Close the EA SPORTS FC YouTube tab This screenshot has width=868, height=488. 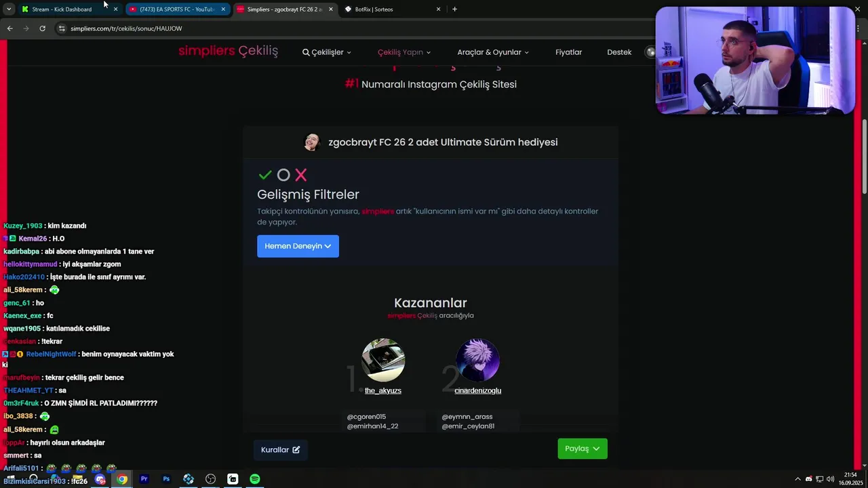coord(223,9)
